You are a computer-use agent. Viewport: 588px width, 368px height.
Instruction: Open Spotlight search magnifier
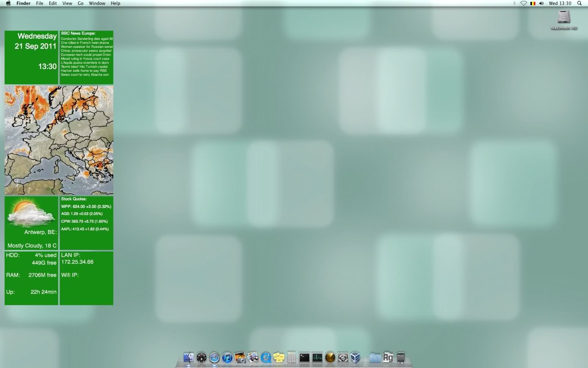tap(580, 3)
